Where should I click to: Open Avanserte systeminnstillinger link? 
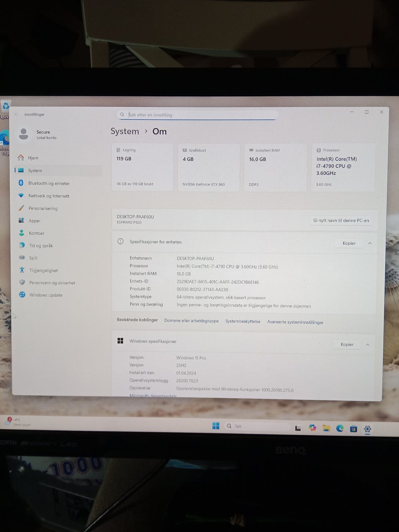(x=295, y=322)
